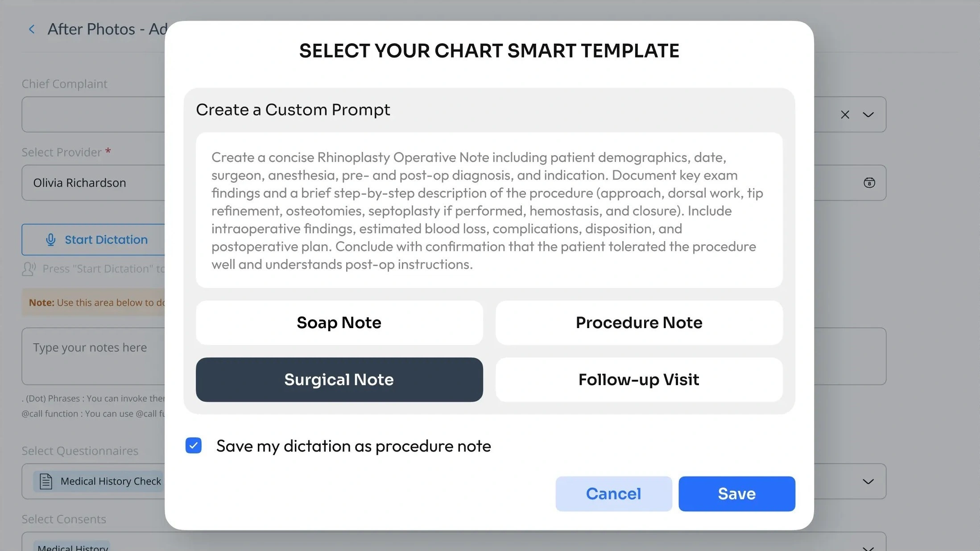Cancel the template selection dialog

613,494
